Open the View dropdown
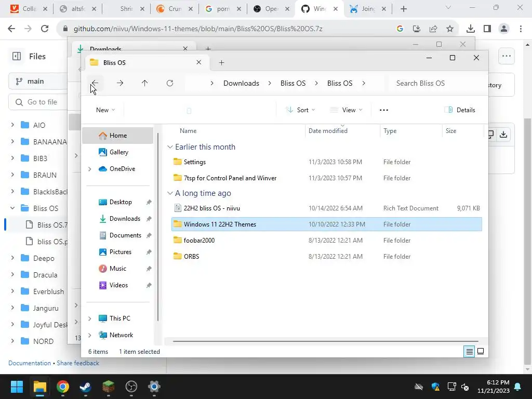Viewport: 532px width, 399px height. click(x=346, y=110)
